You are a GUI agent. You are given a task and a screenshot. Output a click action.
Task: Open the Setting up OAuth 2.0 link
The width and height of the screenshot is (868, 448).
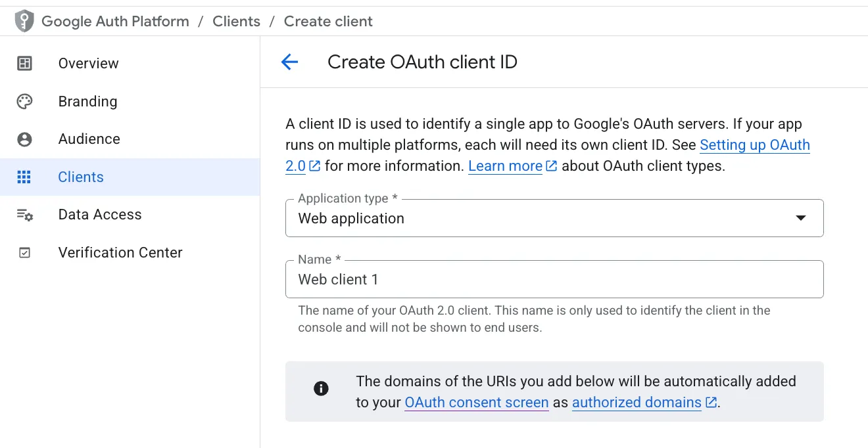[754, 145]
